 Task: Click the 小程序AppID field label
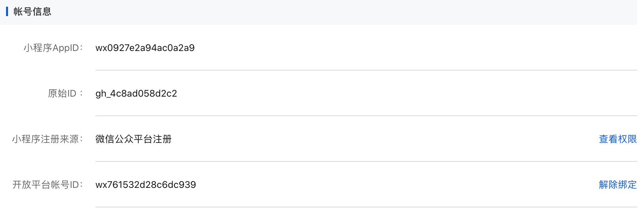coord(53,48)
